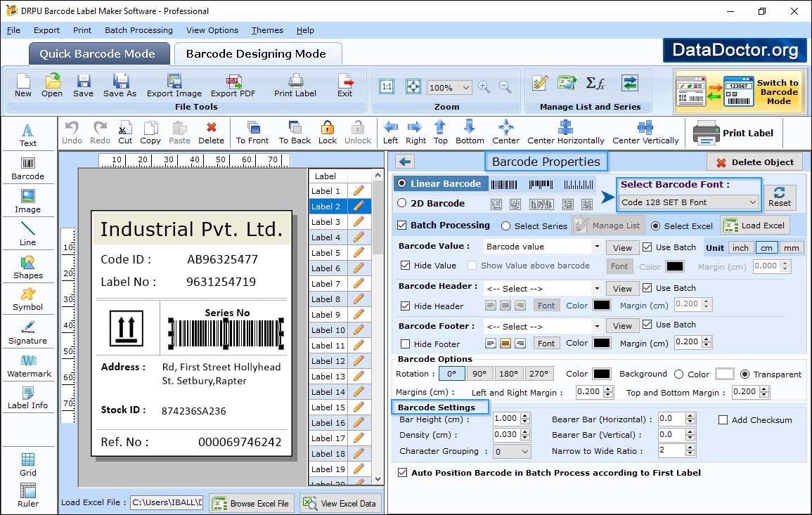The height and width of the screenshot is (515, 812).
Task: Select the Text tool in sidebar
Action: point(28,136)
